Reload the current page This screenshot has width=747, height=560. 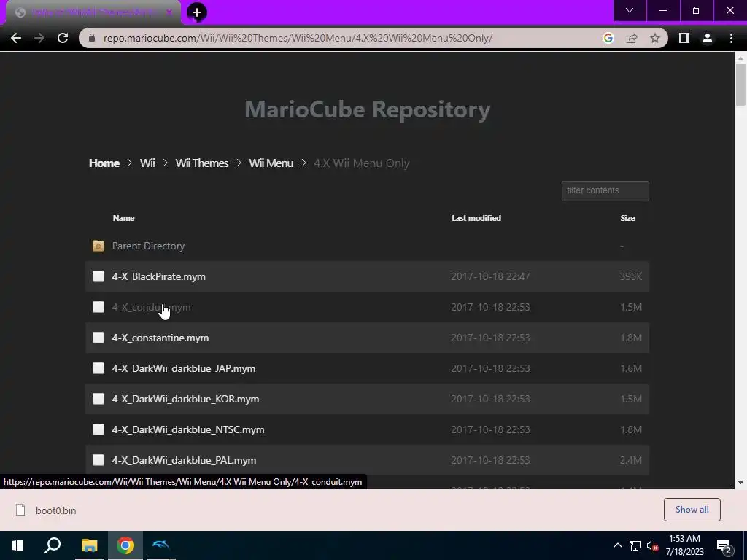(63, 38)
